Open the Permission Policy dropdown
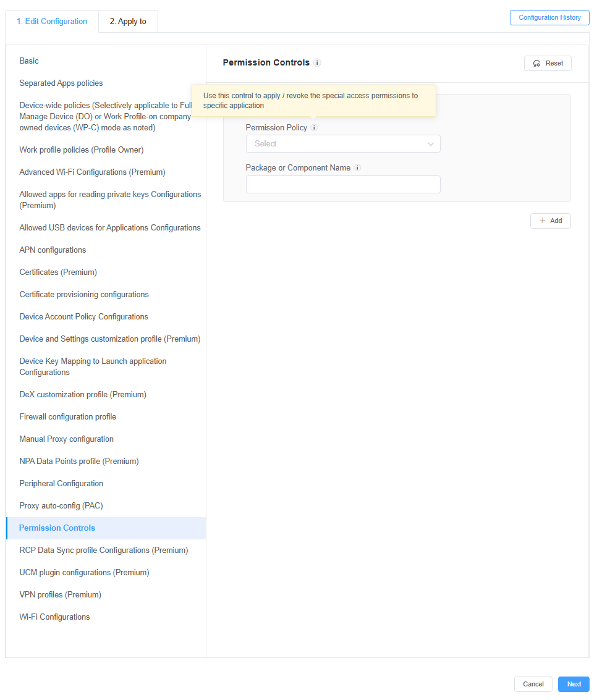The image size is (597, 700). click(x=343, y=143)
